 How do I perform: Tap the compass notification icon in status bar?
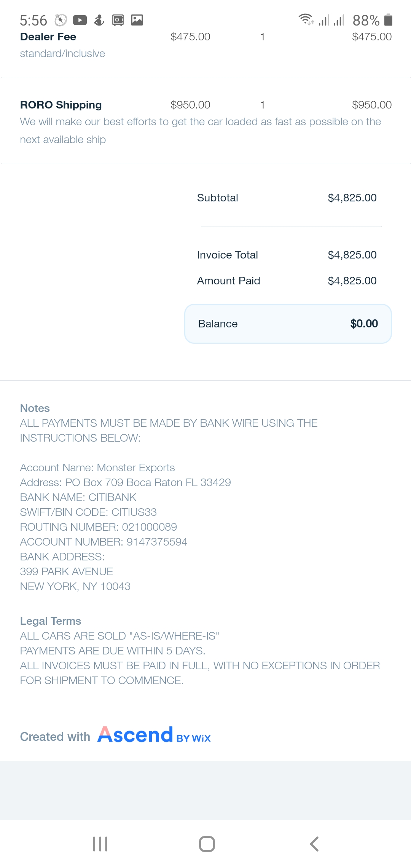click(61, 20)
